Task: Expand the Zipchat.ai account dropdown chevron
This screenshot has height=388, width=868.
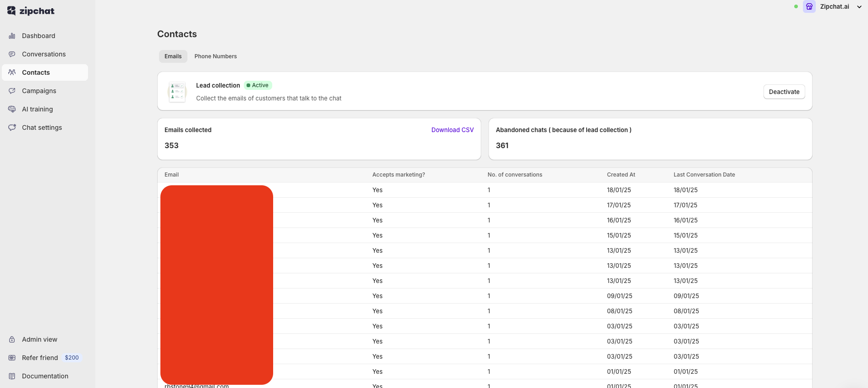Action: (x=859, y=7)
